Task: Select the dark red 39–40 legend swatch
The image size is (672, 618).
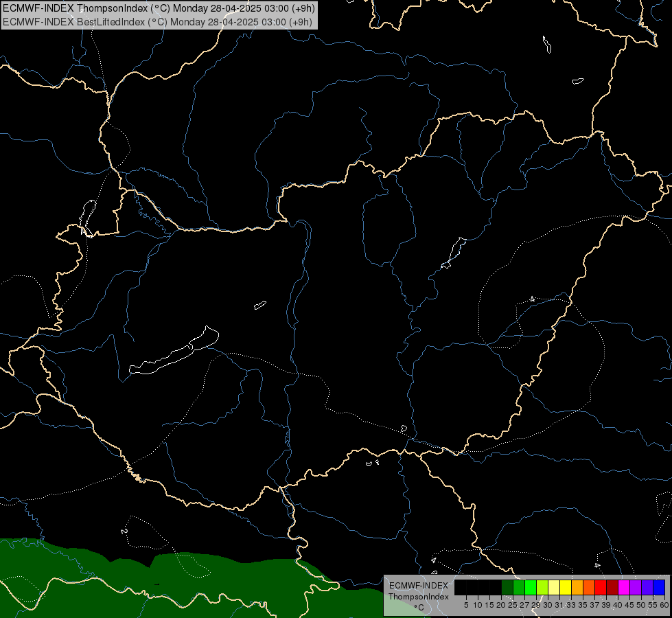Action: click(612, 587)
